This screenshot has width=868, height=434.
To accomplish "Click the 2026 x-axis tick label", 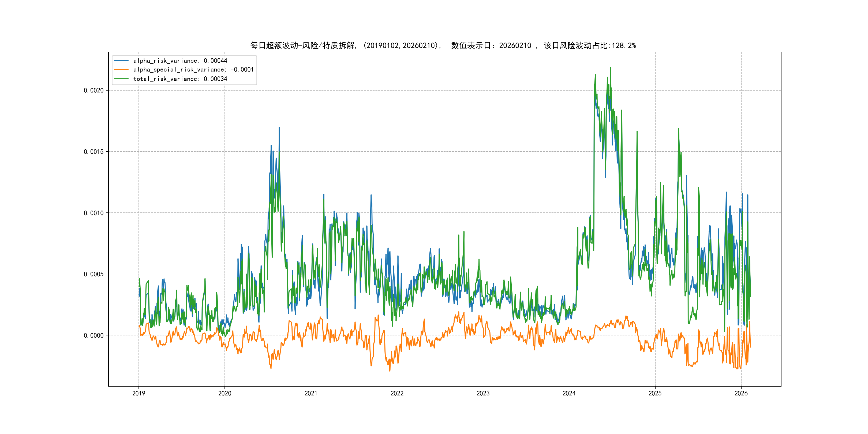I will [x=741, y=393].
